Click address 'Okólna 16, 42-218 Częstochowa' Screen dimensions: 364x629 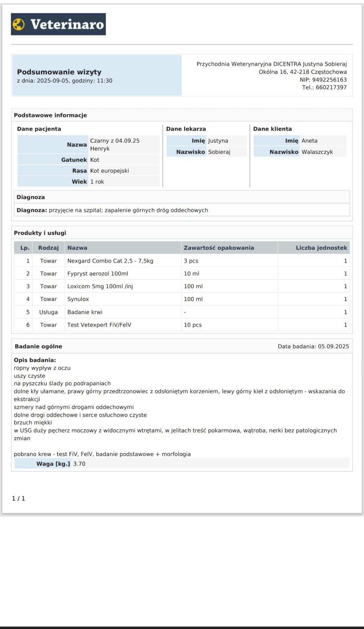(x=303, y=72)
